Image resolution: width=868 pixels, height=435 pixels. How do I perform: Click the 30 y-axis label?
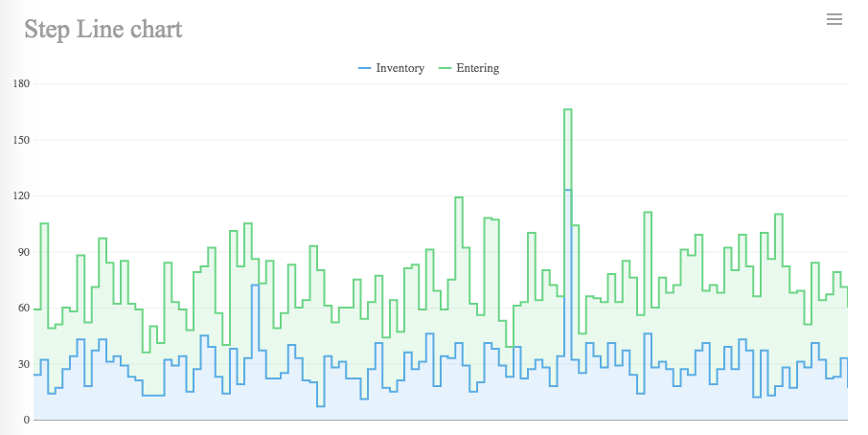[x=23, y=364]
